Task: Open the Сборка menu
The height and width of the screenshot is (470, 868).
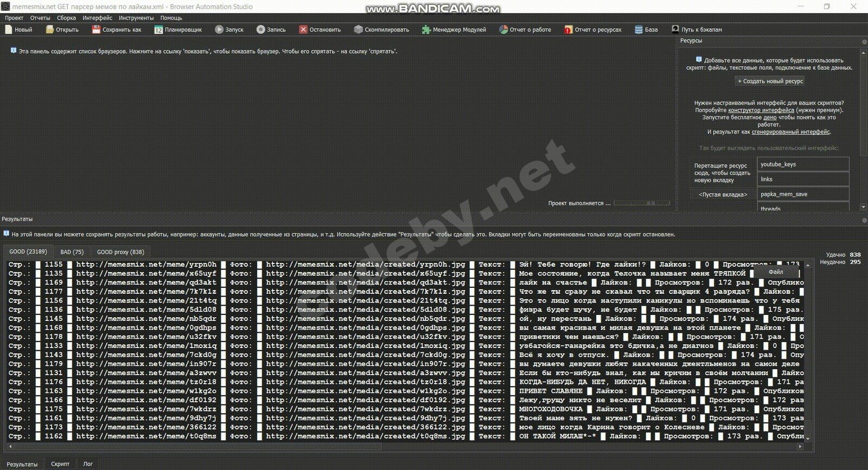Action: pos(67,18)
